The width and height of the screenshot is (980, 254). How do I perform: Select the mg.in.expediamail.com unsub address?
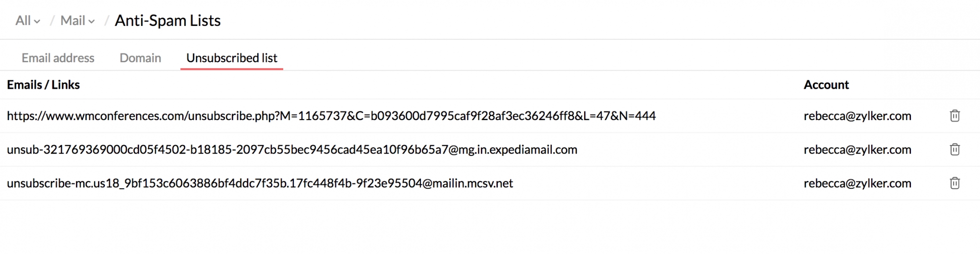coord(292,150)
